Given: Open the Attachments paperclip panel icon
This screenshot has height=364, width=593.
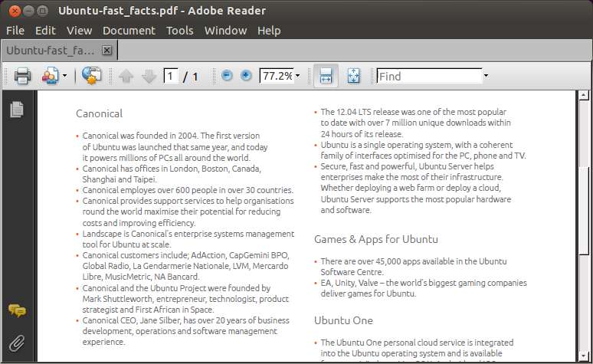Looking at the screenshot, I should (x=17, y=343).
